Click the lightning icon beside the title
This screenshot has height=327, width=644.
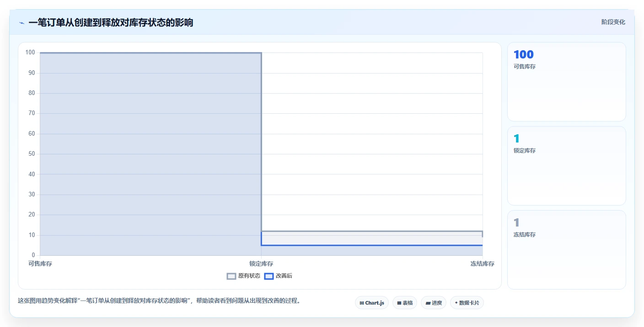click(x=21, y=23)
